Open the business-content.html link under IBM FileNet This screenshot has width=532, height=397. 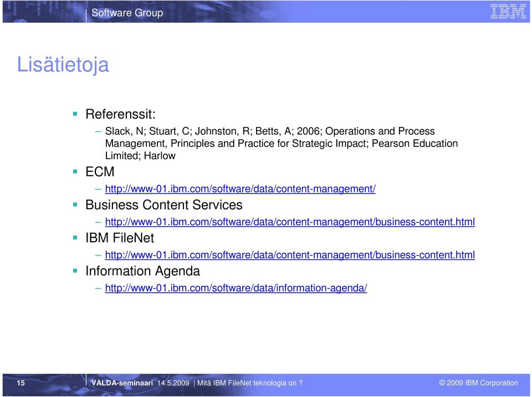290,255
